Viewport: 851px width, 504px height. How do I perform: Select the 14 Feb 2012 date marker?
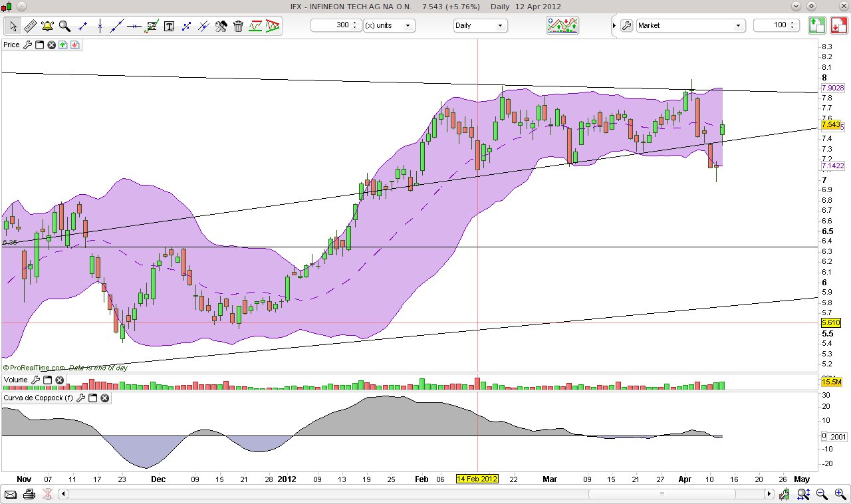coord(477,479)
